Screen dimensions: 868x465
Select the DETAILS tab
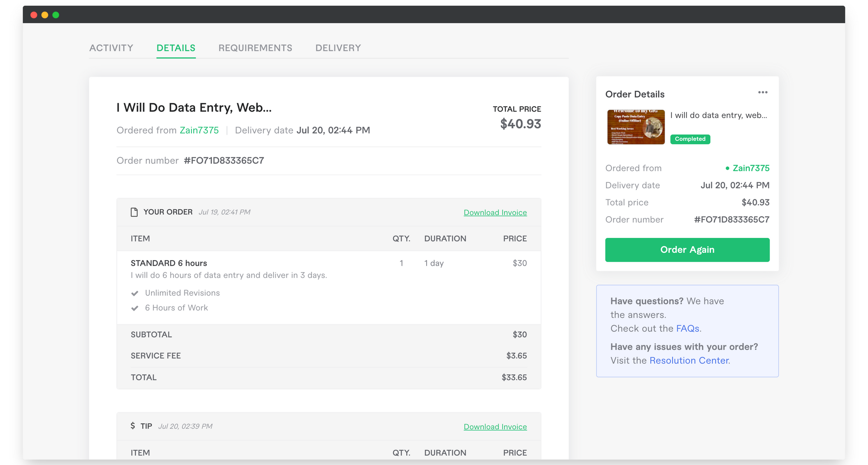[x=176, y=48]
